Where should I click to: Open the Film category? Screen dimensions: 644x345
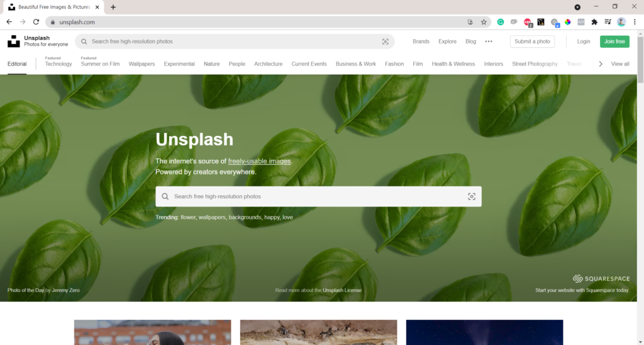418,64
